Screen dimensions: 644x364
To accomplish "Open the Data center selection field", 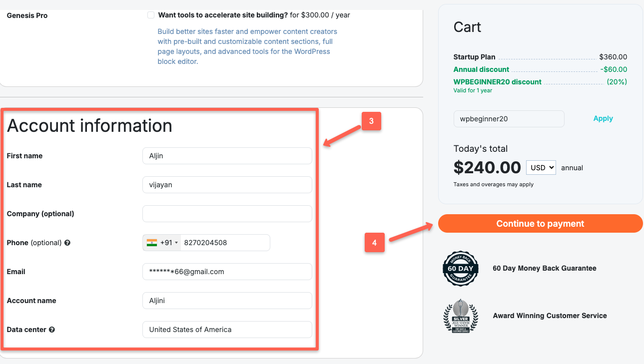I will 227,330.
